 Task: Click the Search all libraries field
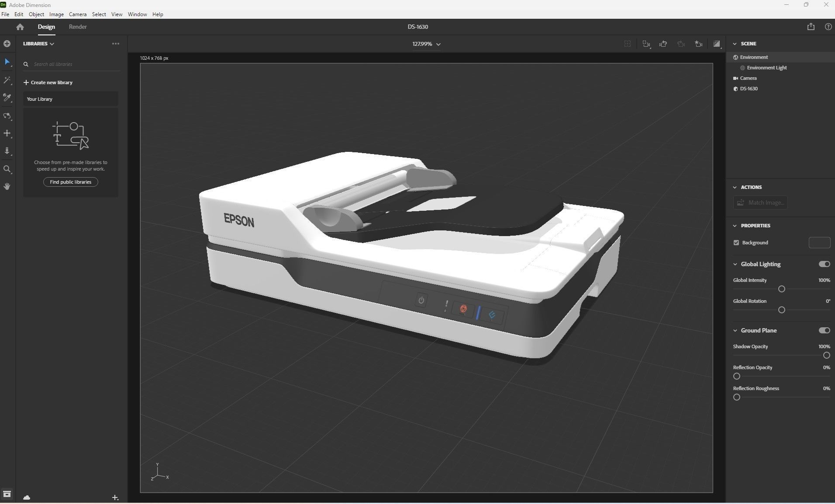(72, 64)
